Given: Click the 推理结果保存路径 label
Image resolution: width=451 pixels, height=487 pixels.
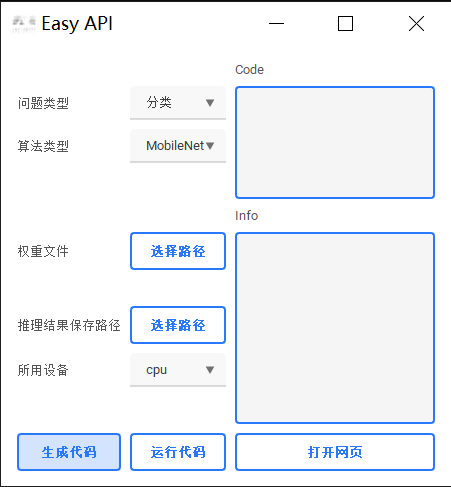Looking at the screenshot, I should pos(69,325).
